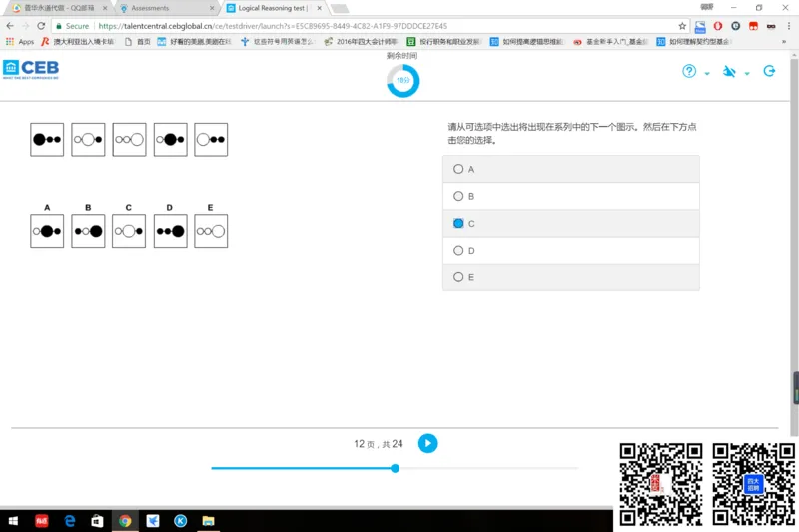The height and width of the screenshot is (532, 799).
Task: Open a new browser tab
Action: point(340,8)
